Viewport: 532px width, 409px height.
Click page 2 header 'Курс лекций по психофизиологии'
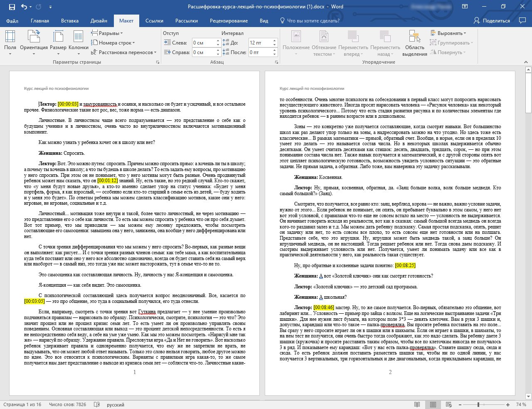coord(312,89)
